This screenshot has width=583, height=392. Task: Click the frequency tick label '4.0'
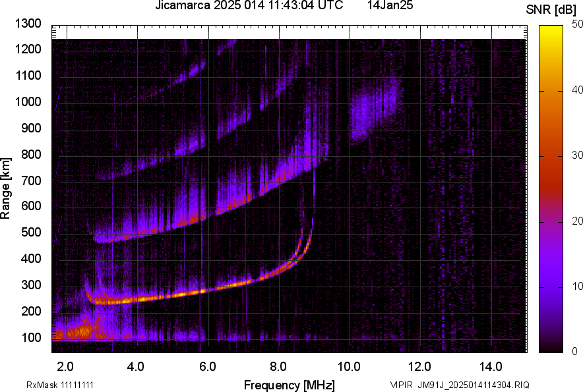[x=136, y=367]
